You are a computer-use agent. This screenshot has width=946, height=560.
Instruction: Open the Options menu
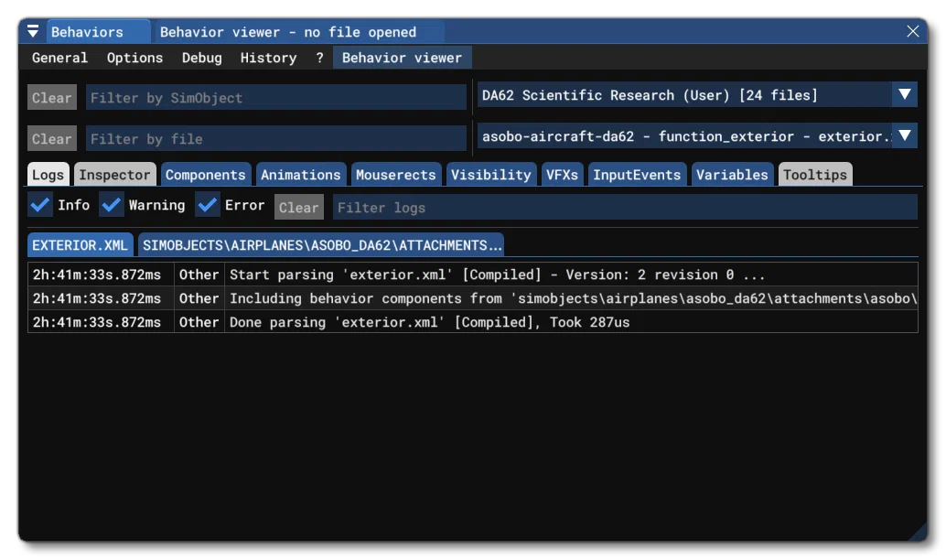[134, 58]
